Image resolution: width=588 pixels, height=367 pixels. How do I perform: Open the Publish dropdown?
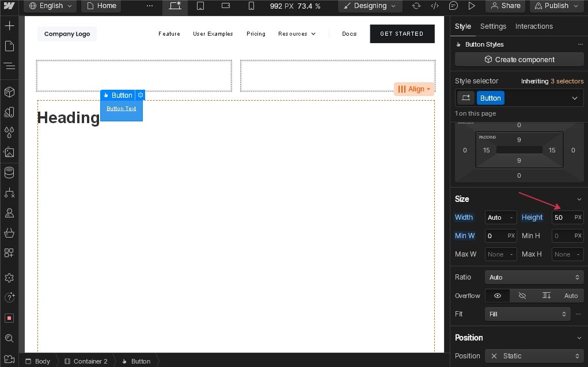tap(557, 6)
